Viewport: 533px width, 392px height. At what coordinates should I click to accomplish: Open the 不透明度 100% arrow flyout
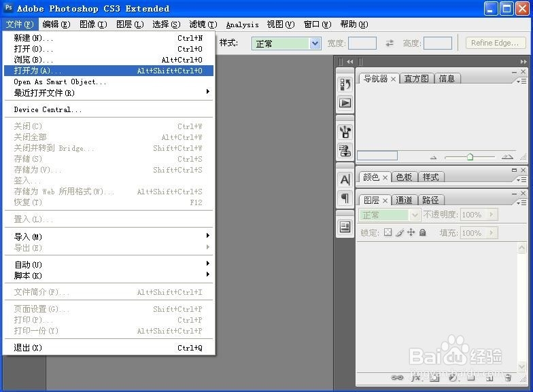point(491,215)
